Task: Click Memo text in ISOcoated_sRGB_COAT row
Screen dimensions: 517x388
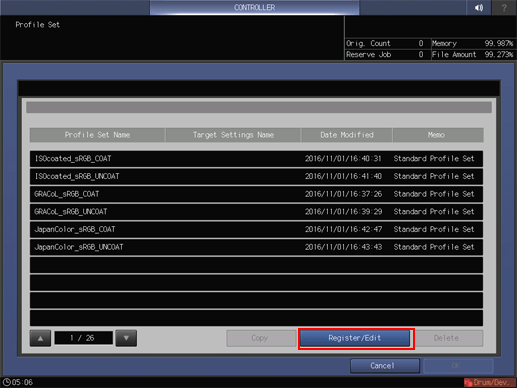Action: (x=434, y=159)
